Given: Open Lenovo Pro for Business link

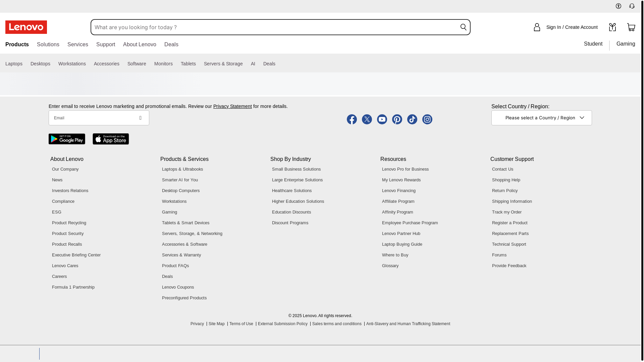Looking at the screenshot, I should tap(405, 169).
